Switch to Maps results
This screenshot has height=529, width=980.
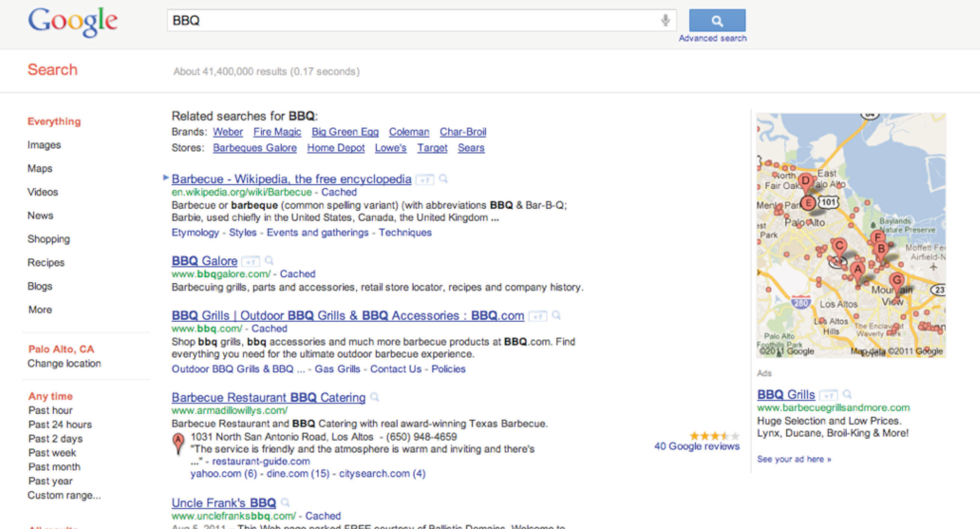tap(40, 169)
